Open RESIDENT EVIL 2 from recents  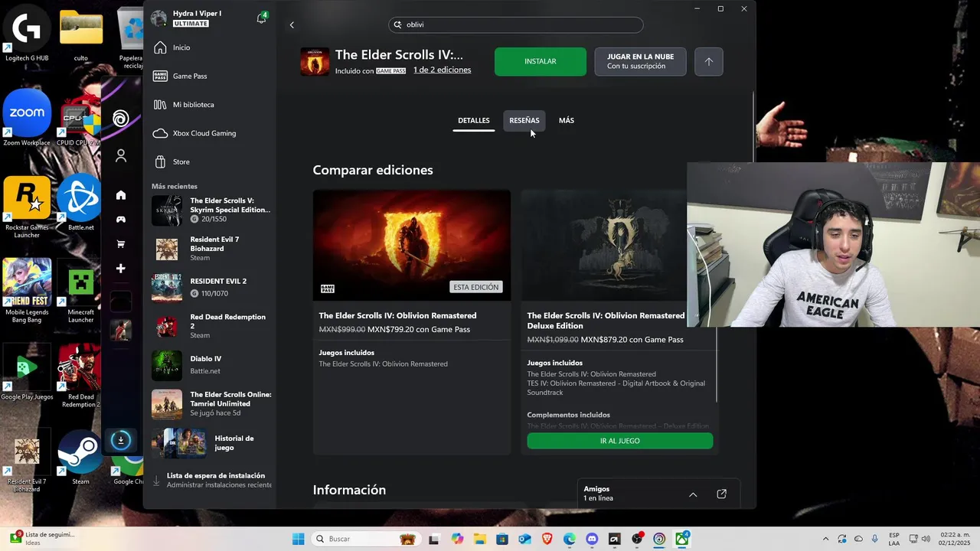click(x=211, y=287)
